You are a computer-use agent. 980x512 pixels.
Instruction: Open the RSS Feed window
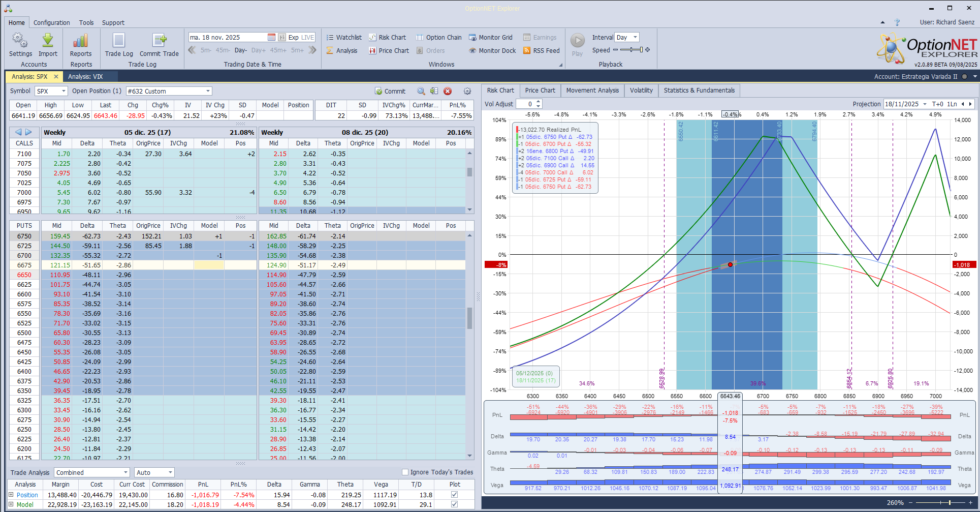pyautogui.click(x=541, y=51)
